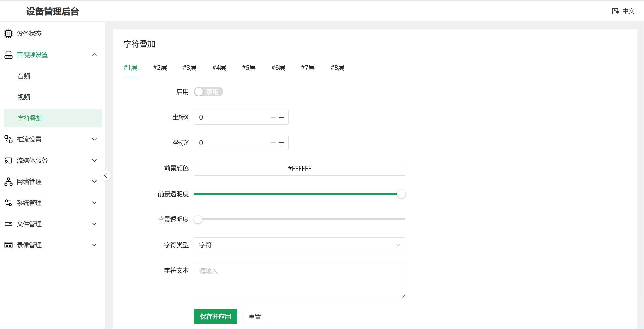644x329 pixels.
Task: Click the recording management icon
Action: coord(8,245)
